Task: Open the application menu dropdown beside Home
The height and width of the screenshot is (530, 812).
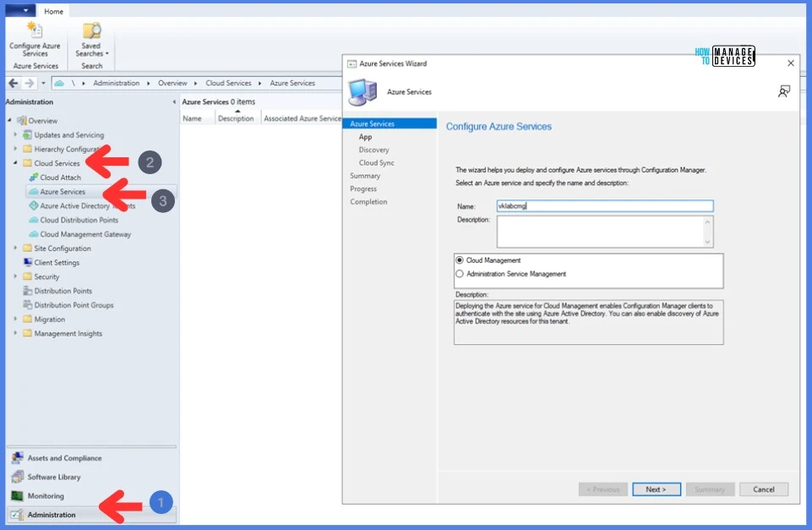Action: click(x=21, y=10)
